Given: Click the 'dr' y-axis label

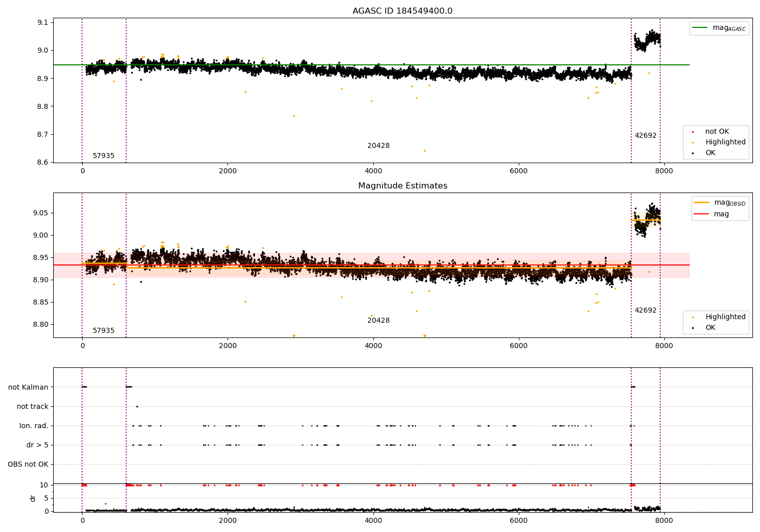Looking at the screenshot, I should click(x=33, y=498).
